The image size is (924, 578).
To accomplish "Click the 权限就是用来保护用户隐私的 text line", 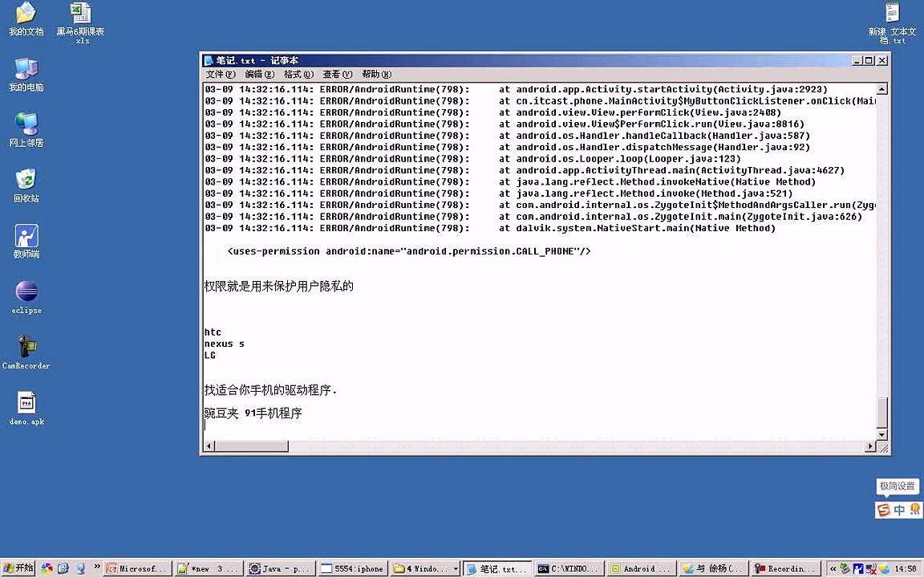I will point(279,286).
